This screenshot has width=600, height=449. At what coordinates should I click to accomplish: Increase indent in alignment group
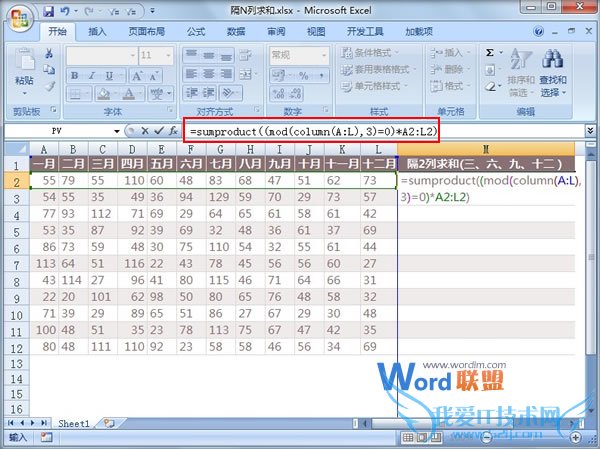[209, 93]
